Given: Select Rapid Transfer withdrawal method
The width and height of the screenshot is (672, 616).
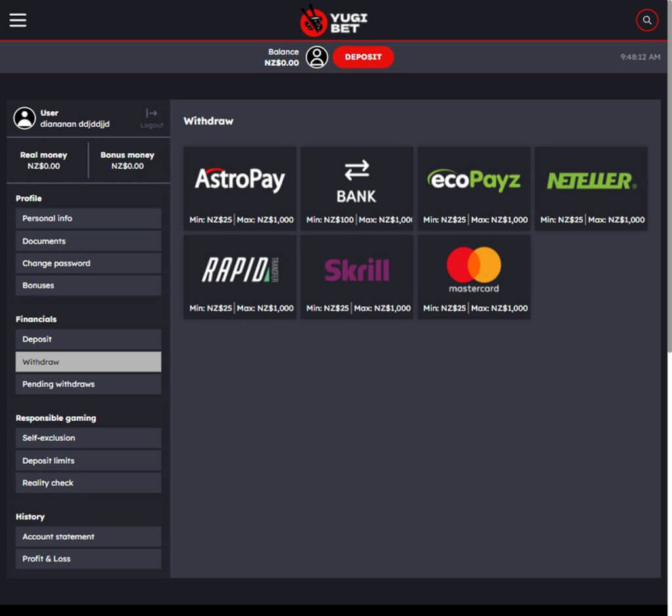Looking at the screenshot, I should tap(240, 277).
